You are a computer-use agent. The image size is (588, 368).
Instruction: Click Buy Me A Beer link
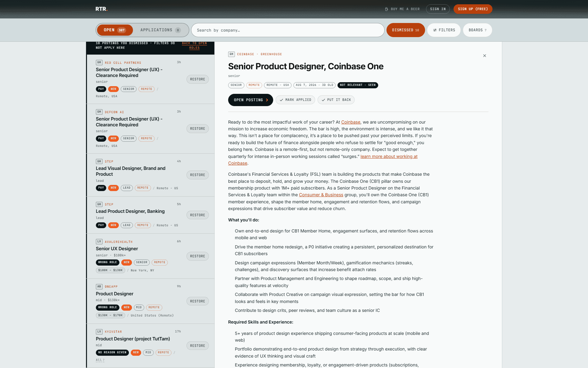[402, 9]
